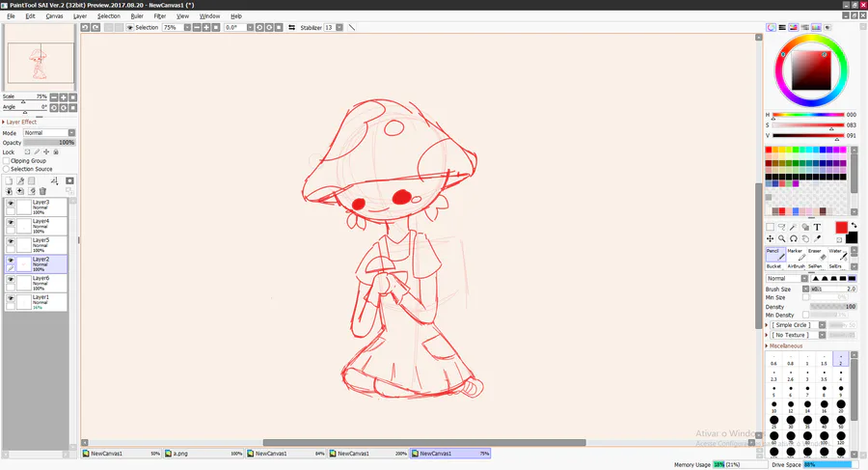
Task: Hide Layer4 visibility eye
Action: pos(11,222)
